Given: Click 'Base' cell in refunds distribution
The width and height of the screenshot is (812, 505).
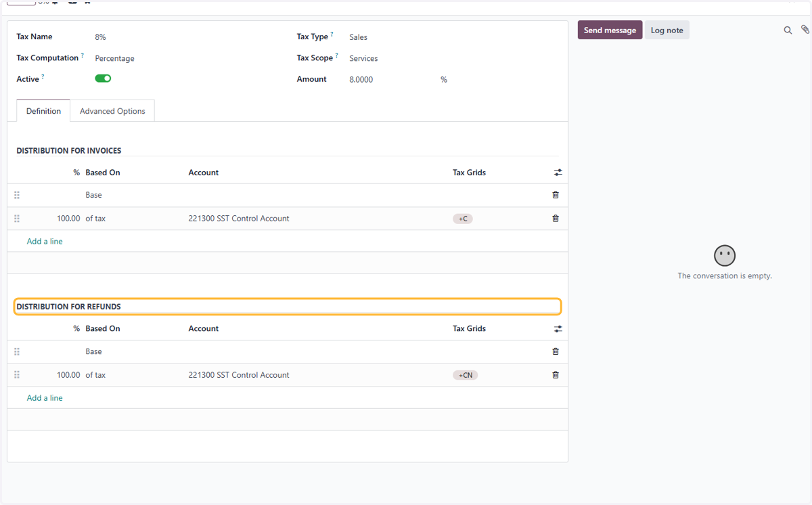Looking at the screenshot, I should 93,351.
